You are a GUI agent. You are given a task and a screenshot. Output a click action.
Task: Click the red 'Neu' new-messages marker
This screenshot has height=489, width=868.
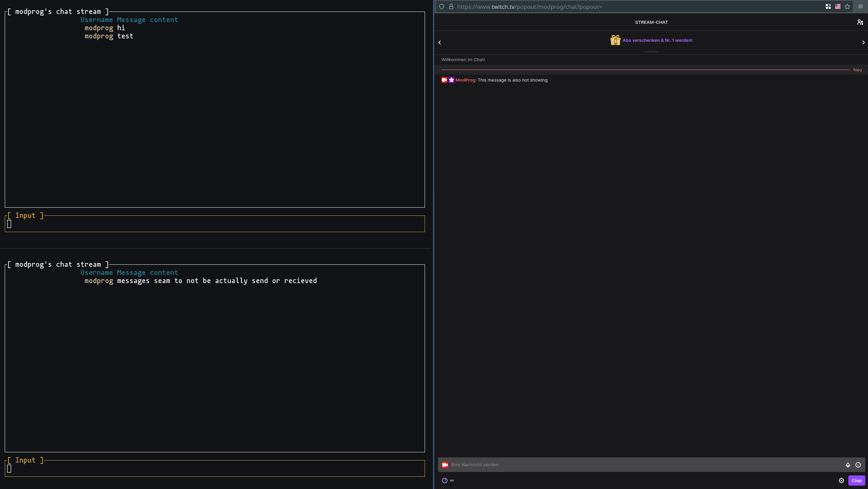coord(857,70)
